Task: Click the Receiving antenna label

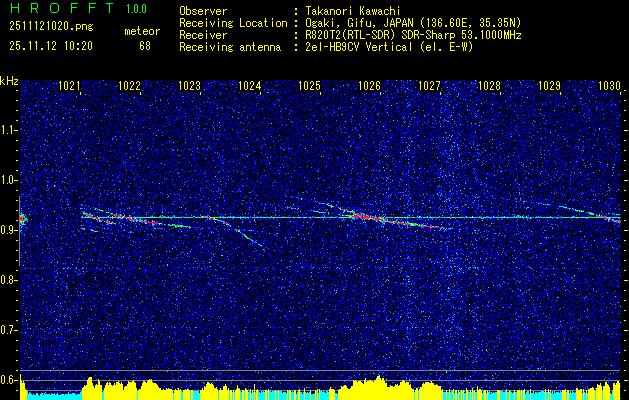Action: [230, 48]
